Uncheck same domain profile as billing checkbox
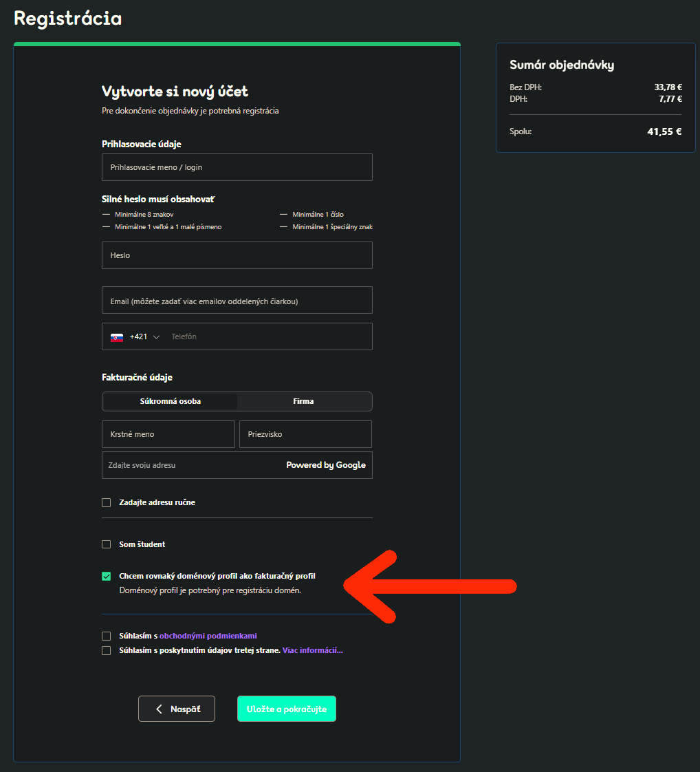 (x=107, y=577)
